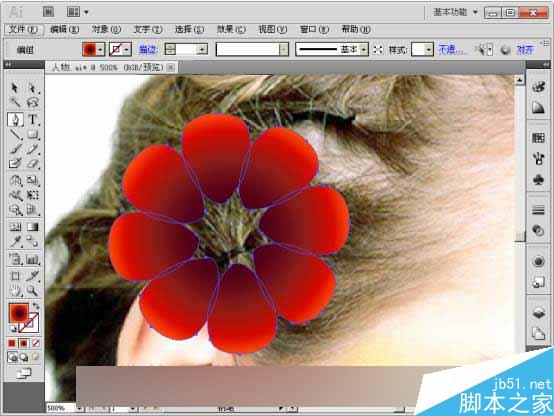Expand the stroke weight dropdown
The image size is (554, 416).
point(202,49)
